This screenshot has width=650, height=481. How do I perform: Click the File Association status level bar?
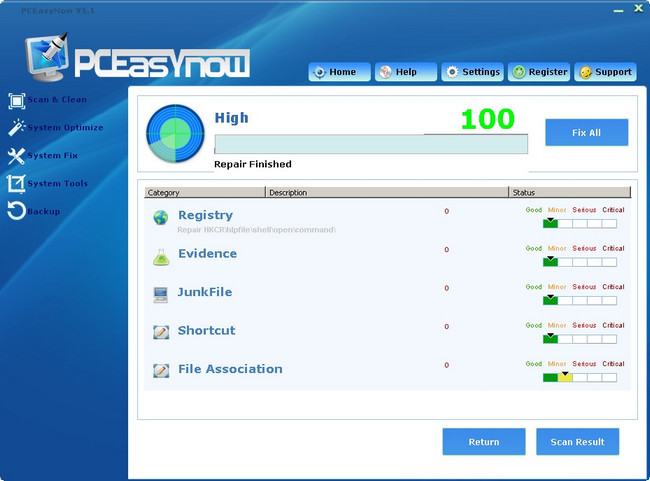pyautogui.click(x=580, y=378)
